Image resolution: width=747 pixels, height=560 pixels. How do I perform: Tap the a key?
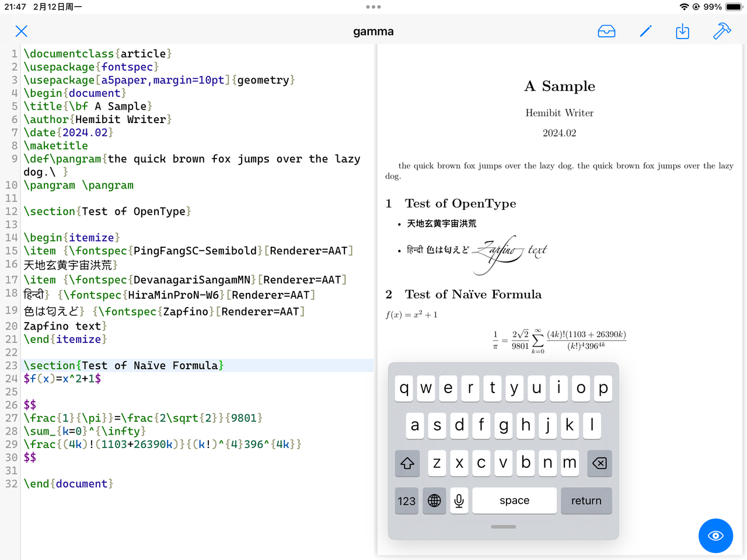pos(415,425)
